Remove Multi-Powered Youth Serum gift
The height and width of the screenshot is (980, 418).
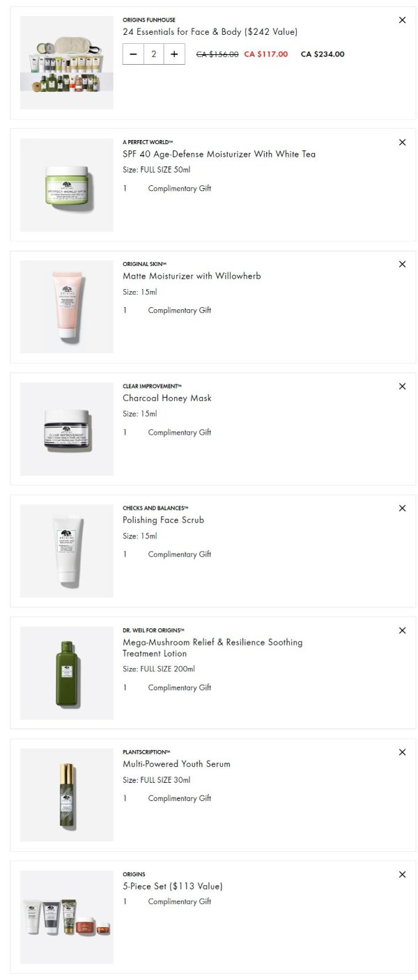(402, 752)
